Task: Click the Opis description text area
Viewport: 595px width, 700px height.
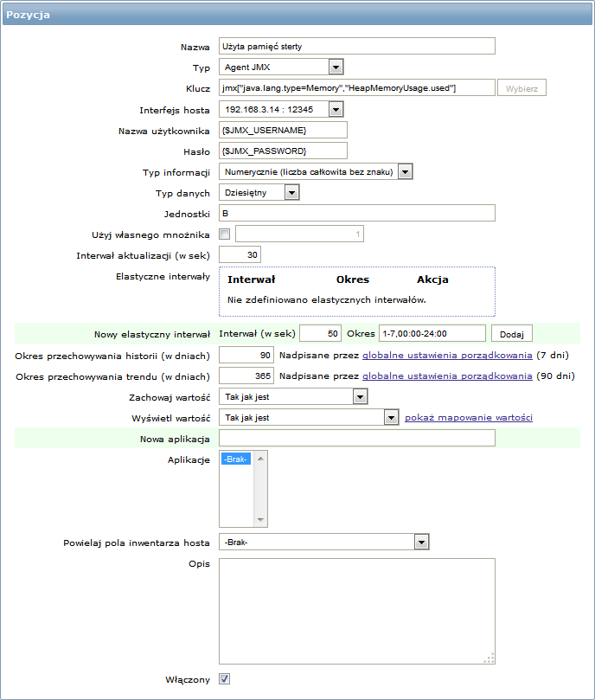Action: (x=356, y=611)
